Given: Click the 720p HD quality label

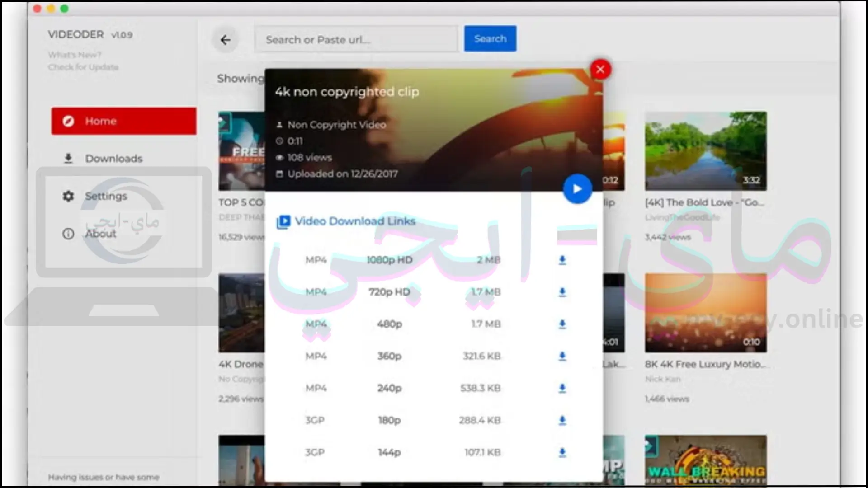Looking at the screenshot, I should (x=389, y=292).
